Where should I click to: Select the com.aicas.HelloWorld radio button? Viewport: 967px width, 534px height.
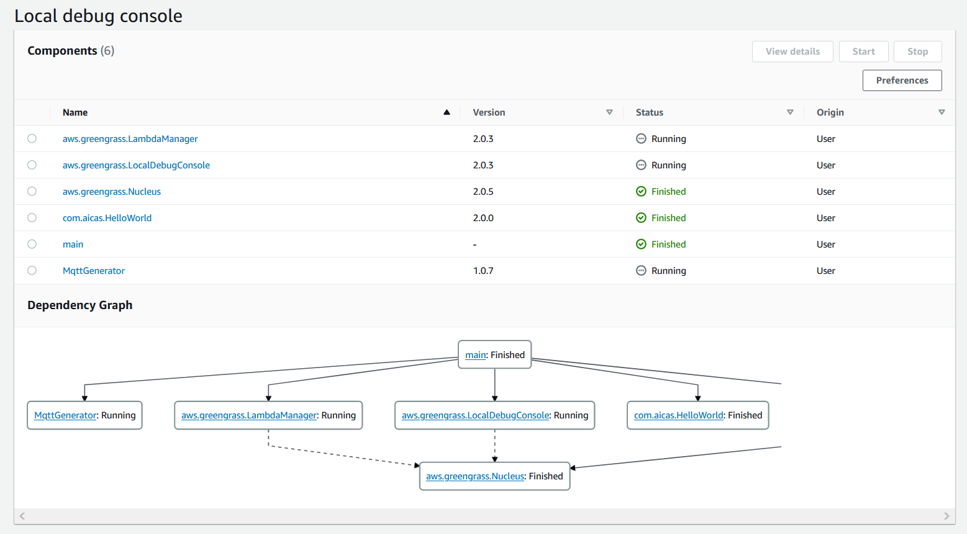pyautogui.click(x=32, y=218)
